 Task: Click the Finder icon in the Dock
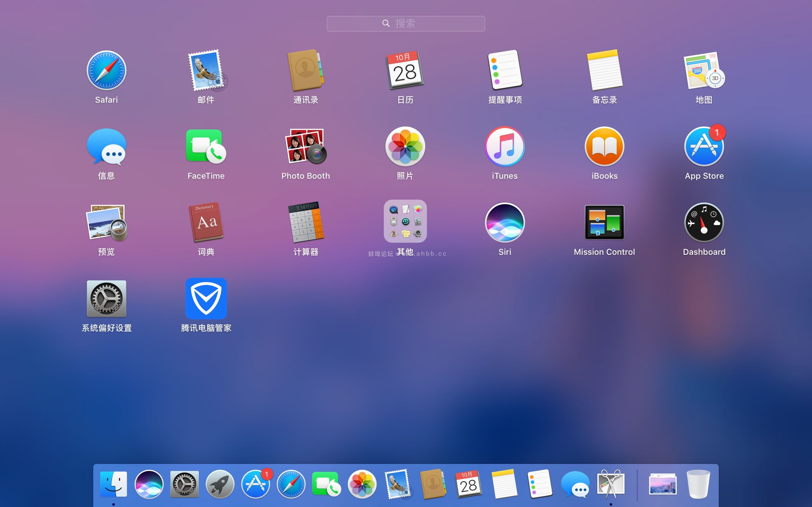click(114, 484)
